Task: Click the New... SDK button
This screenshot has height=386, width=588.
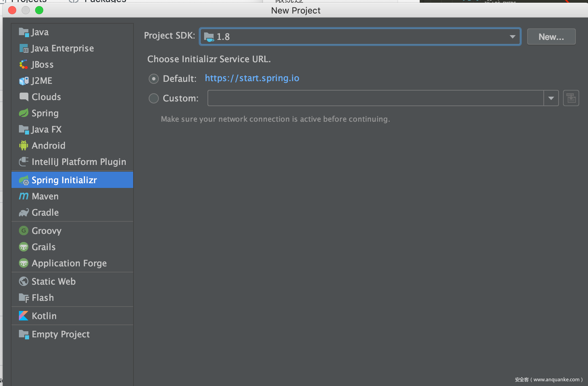Action: [551, 37]
